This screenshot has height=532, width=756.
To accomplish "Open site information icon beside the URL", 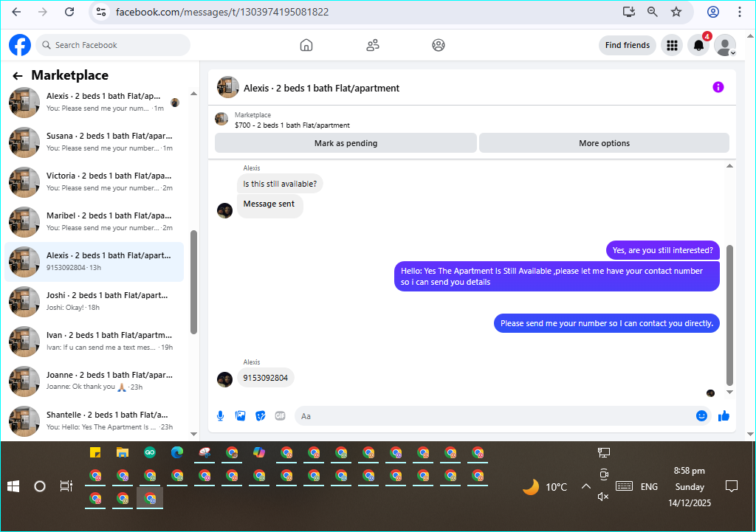I will click(101, 12).
